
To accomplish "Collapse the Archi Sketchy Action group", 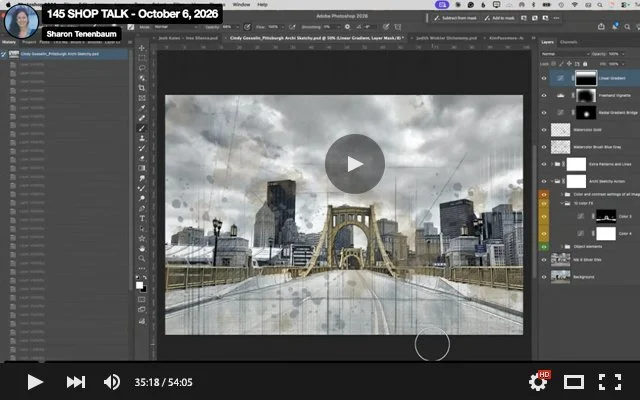I will [x=552, y=181].
